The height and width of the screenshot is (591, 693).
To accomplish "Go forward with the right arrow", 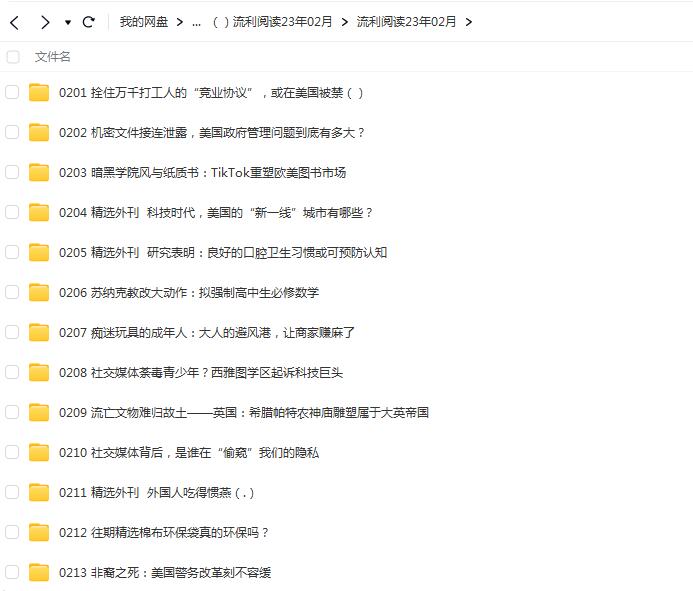I will tap(45, 22).
